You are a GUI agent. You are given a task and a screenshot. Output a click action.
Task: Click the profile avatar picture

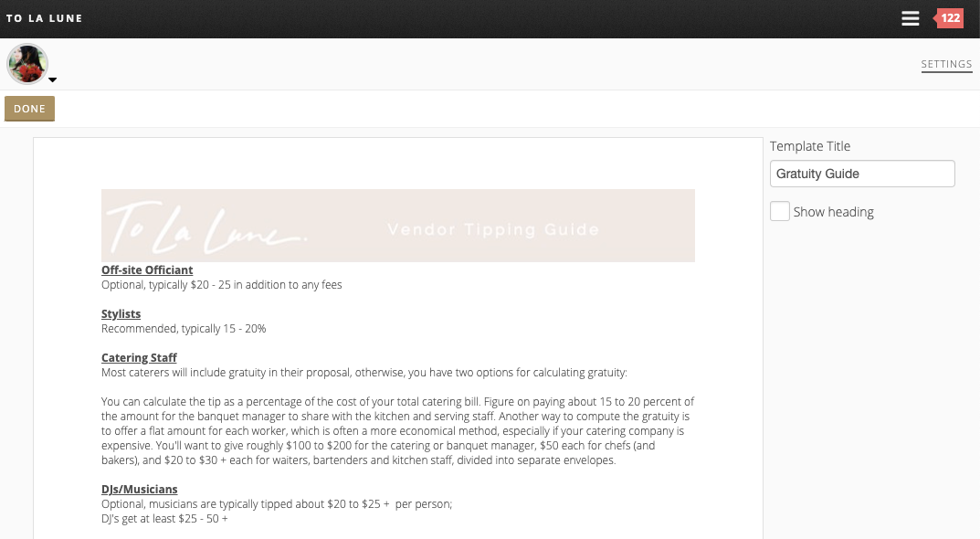coord(27,64)
